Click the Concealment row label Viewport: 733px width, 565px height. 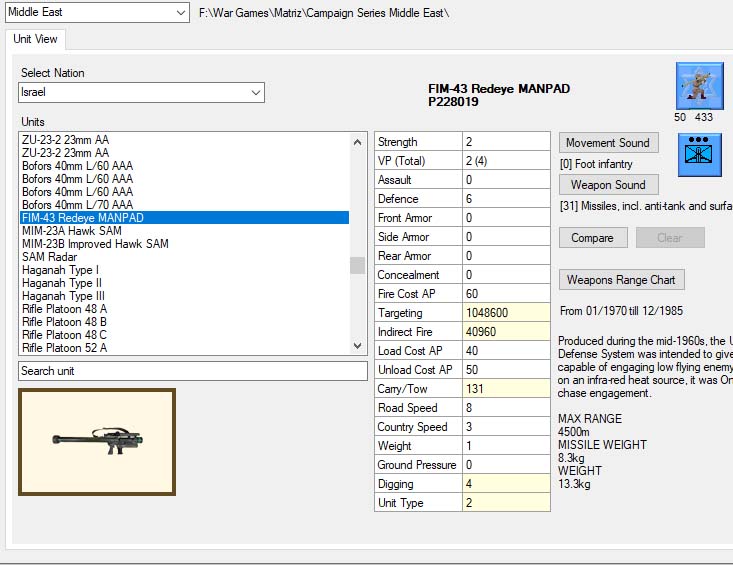pyautogui.click(x=418, y=275)
